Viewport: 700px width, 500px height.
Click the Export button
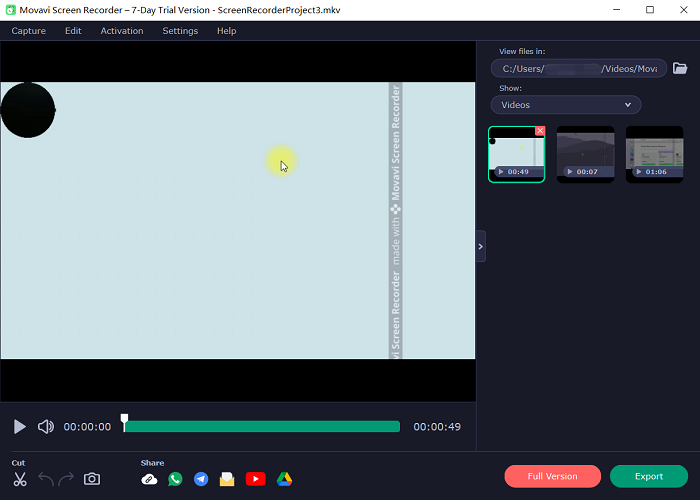[x=649, y=476]
